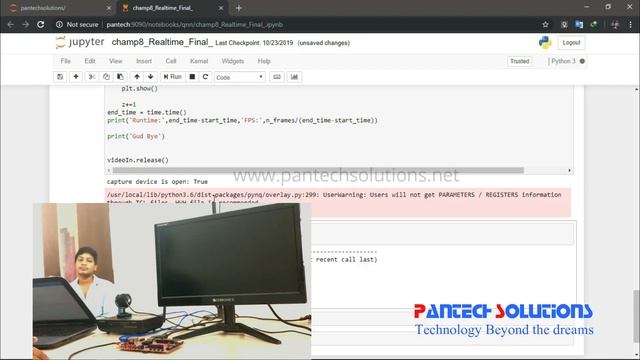Go back in browser history
The height and width of the screenshot is (360, 640).
click(11, 24)
